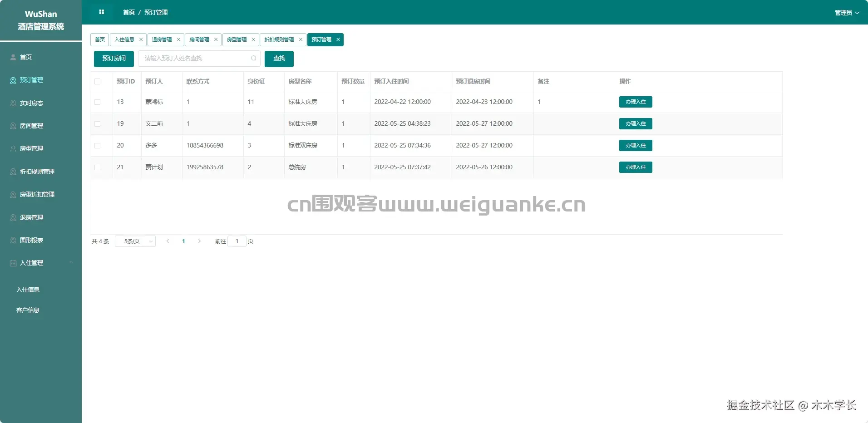868x423 pixels.
Task: Select page number 1 in pagination
Action: click(183, 241)
